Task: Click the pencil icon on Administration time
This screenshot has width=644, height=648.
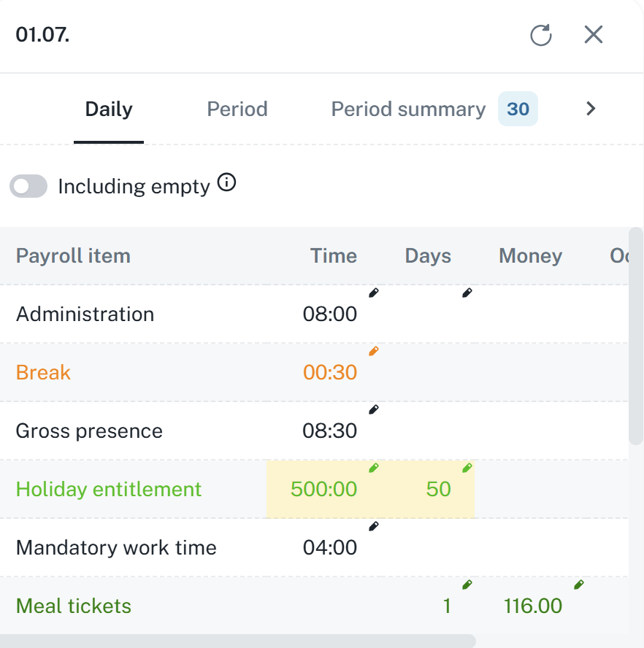Action: [374, 293]
